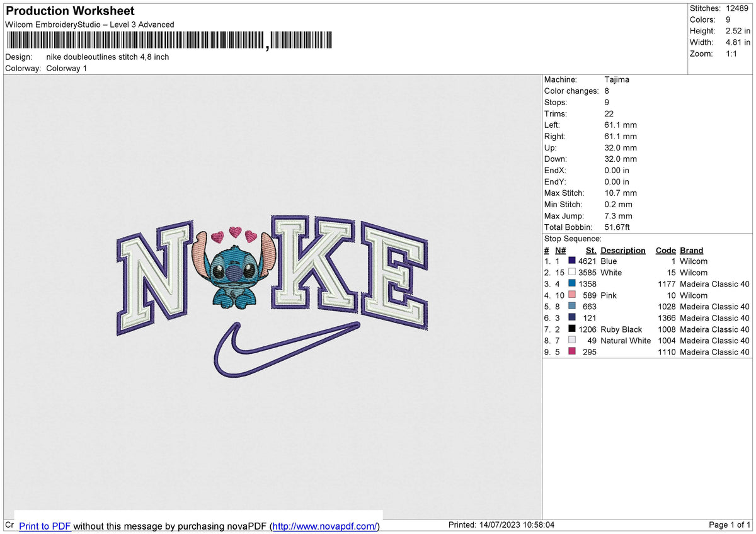Open the Print to PDF link
This screenshot has width=756, height=534.
point(45,526)
